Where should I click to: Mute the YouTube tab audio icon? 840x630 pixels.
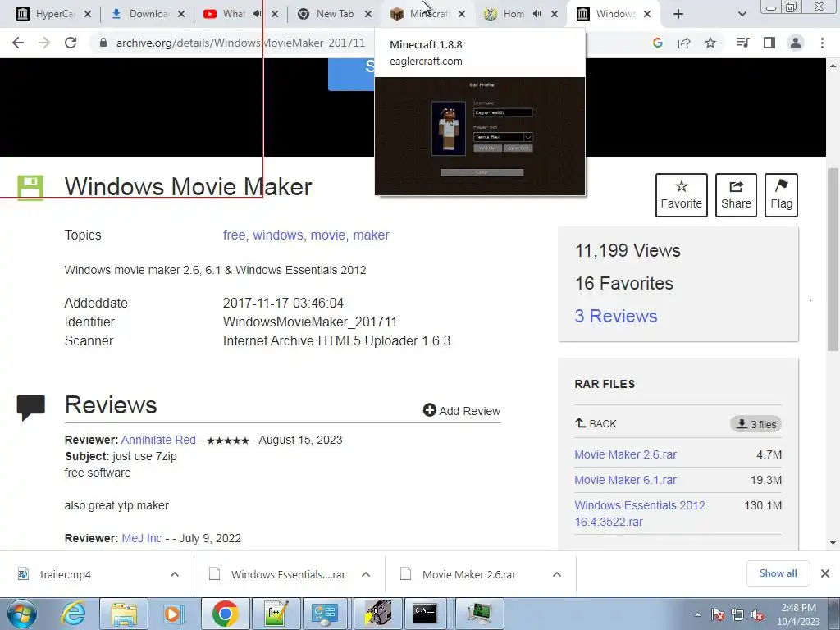[x=258, y=14]
